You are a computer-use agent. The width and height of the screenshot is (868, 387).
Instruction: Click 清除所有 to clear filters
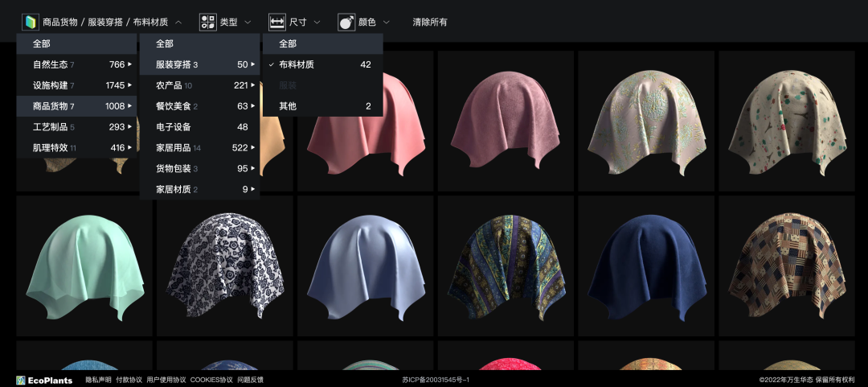click(430, 23)
